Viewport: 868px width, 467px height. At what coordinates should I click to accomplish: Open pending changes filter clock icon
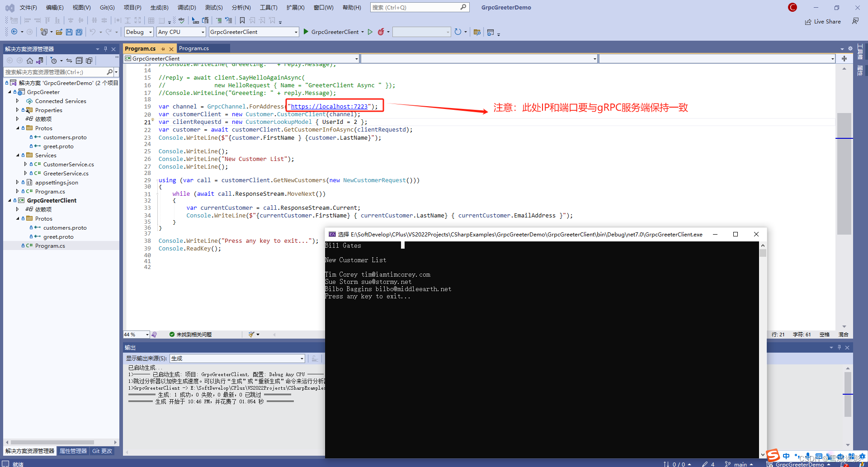pos(53,61)
